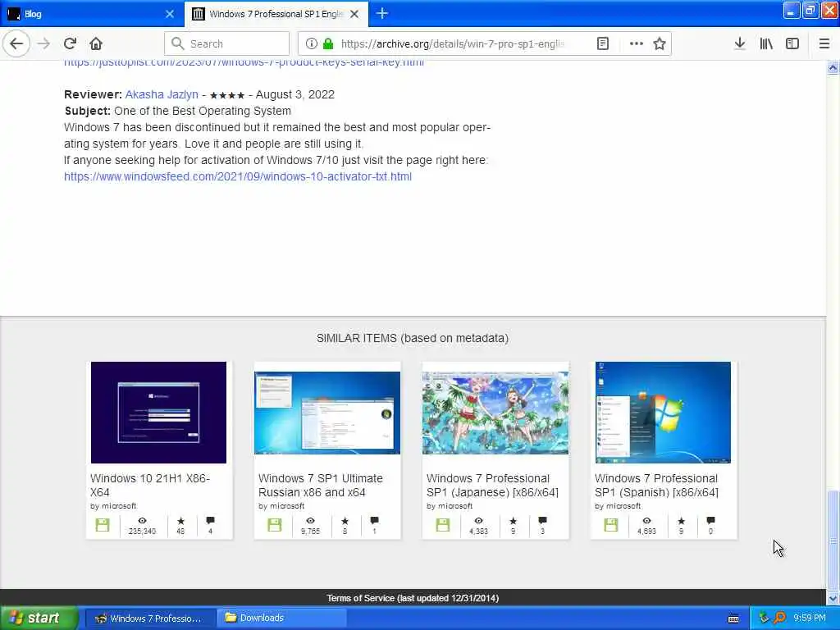Open a new browser tab
Viewport: 840px width, 630px height.
click(382, 14)
